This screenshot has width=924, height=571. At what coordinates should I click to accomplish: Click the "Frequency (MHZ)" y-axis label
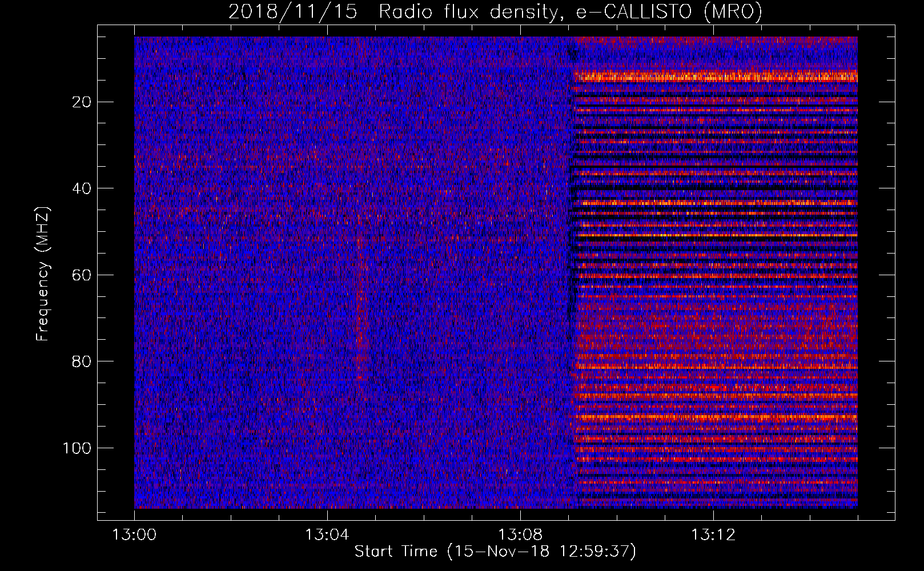coord(43,274)
